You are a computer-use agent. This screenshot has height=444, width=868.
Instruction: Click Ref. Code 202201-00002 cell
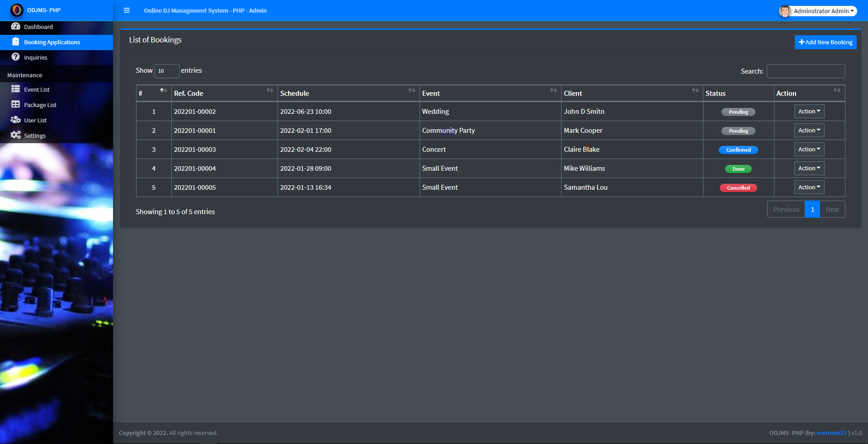point(225,112)
